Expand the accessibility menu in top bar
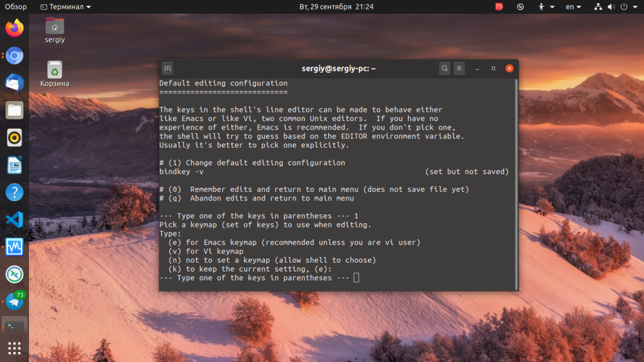The image size is (644, 362). [x=546, y=7]
